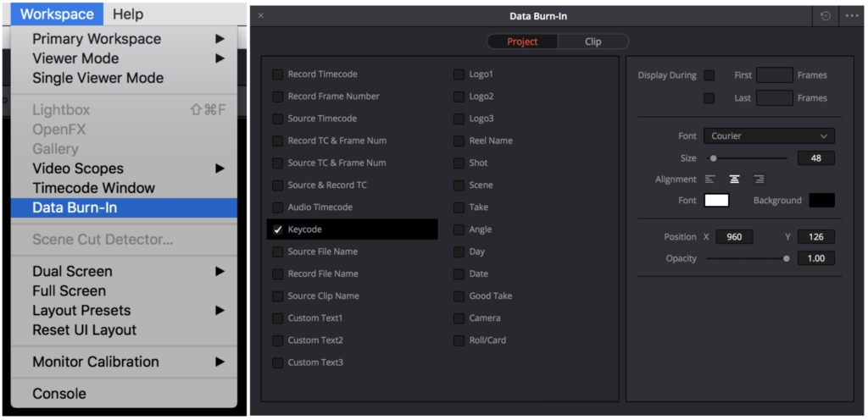The height and width of the screenshot is (420, 868).
Task: Edit Position Y value 126
Action: pos(816,236)
